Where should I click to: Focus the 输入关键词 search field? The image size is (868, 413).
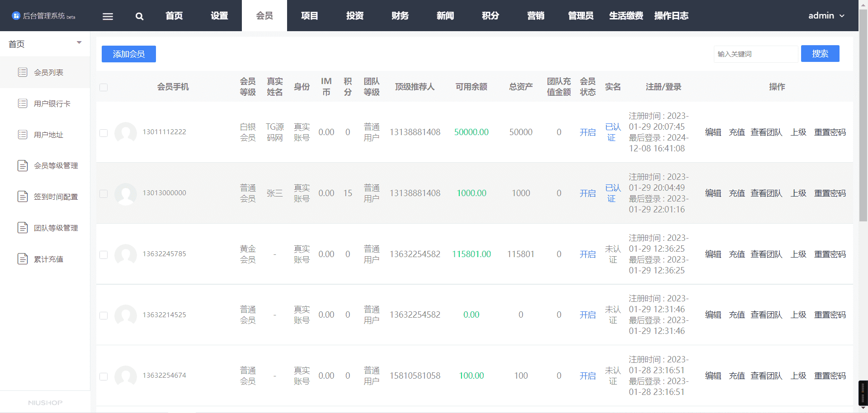coord(756,54)
